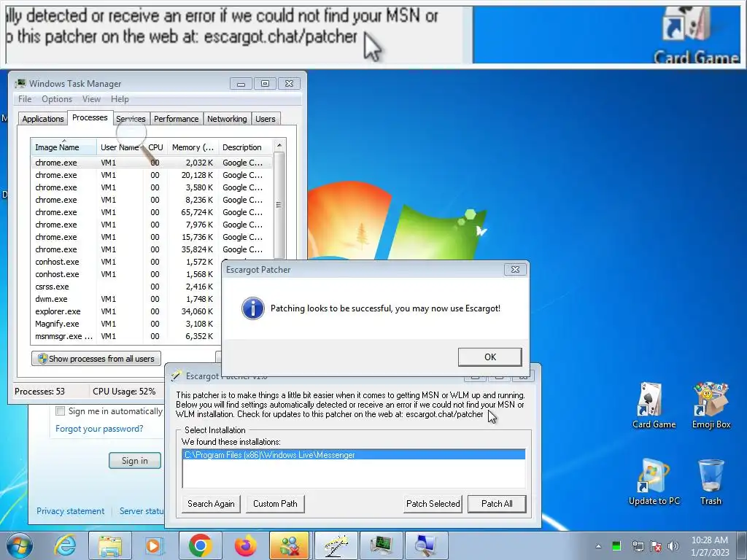The width and height of the screenshot is (747, 560).
Task: Select the explorer.exe process row
Action: coord(125,311)
